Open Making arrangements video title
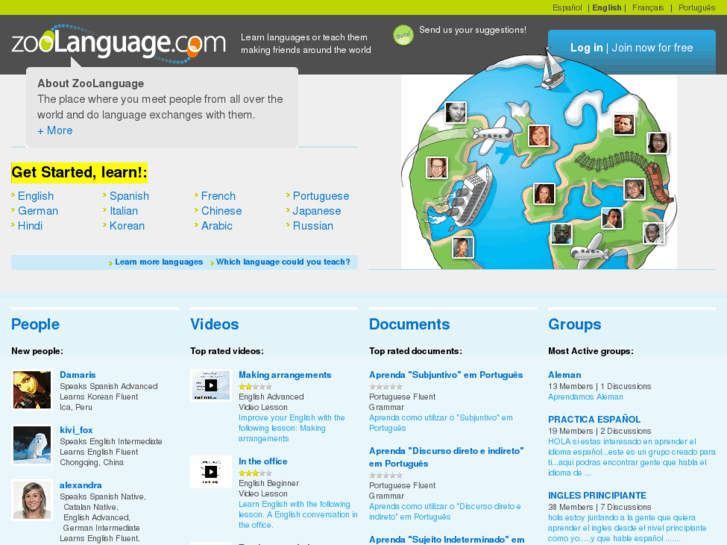This screenshot has width=727, height=545. tap(285, 375)
